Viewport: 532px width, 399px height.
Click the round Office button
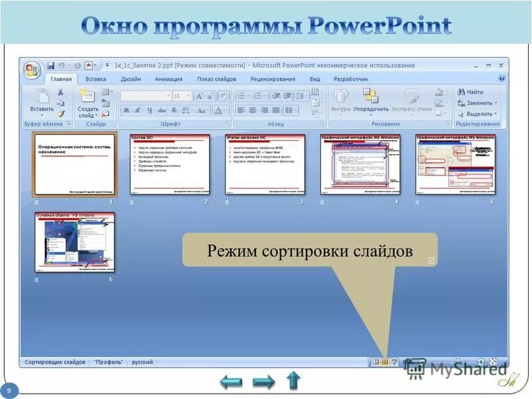point(31,70)
